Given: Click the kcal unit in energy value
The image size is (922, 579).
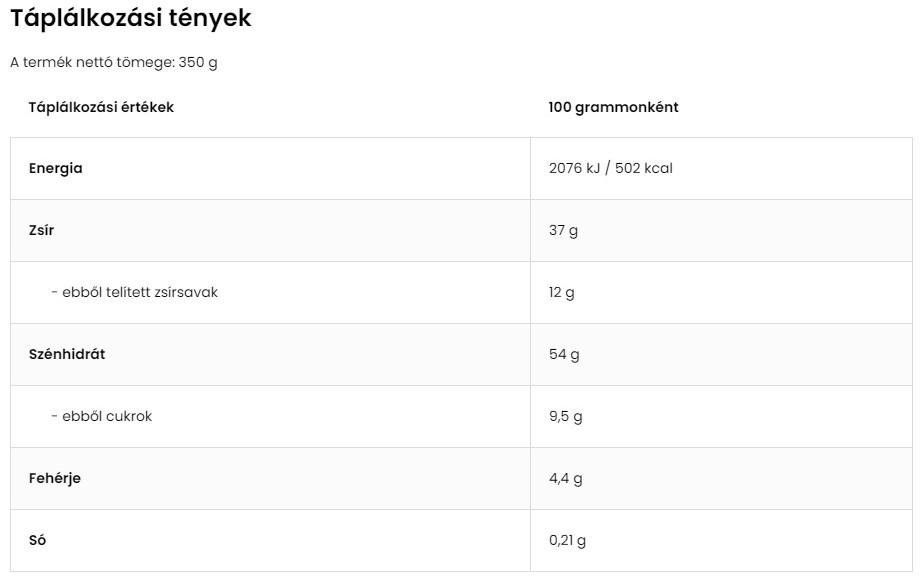Looking at the screenshot, I should pyautogui.click(x=658, y=168).
